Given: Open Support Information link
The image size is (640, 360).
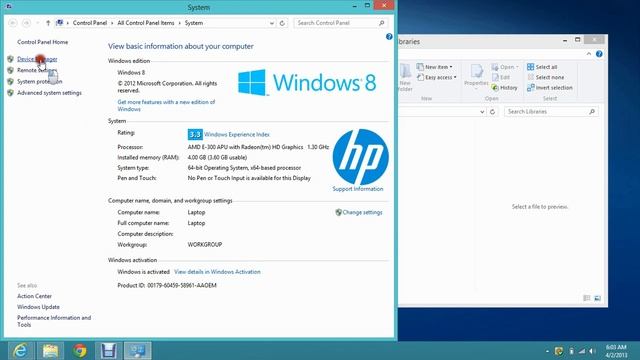Looking at the screenshot, I should [x=358, y=189].
